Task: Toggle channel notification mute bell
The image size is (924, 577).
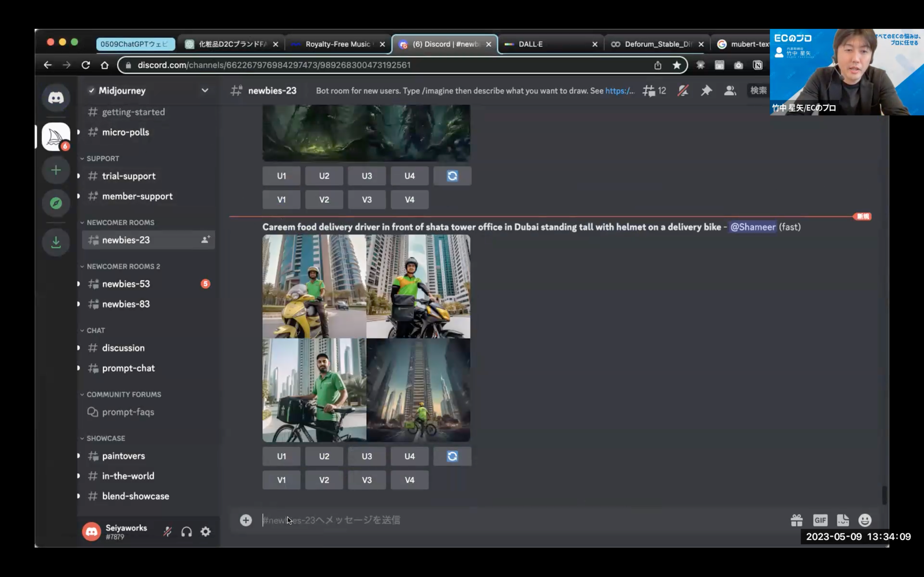Action: click(x=683, y=90)
